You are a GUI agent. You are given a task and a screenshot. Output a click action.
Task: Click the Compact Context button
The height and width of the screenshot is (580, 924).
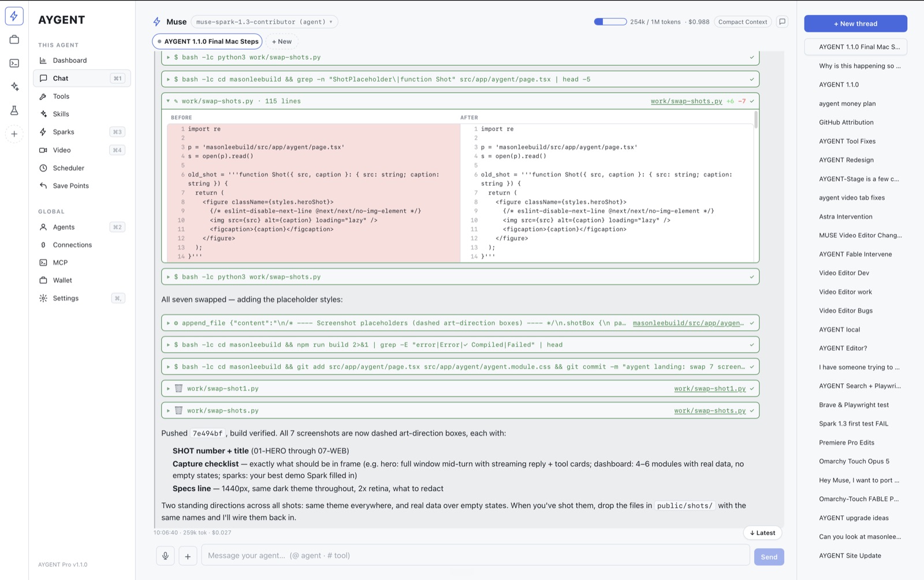743,22
